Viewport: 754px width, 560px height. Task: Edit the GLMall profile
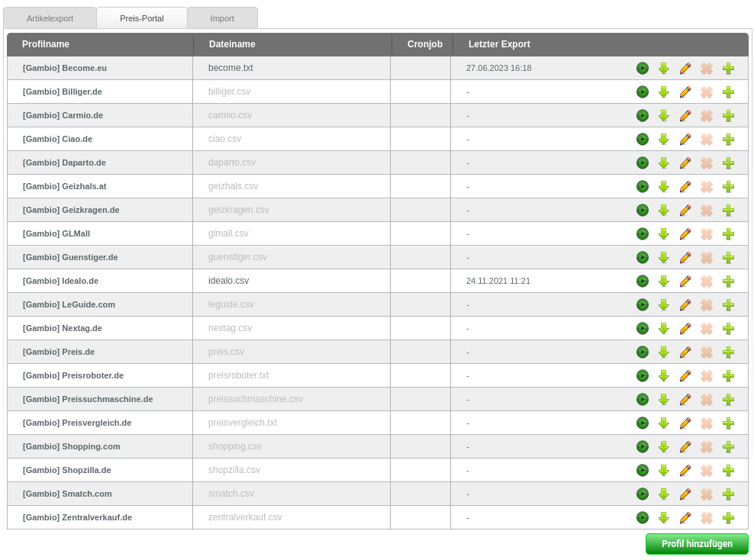click(x=685, y=234)
